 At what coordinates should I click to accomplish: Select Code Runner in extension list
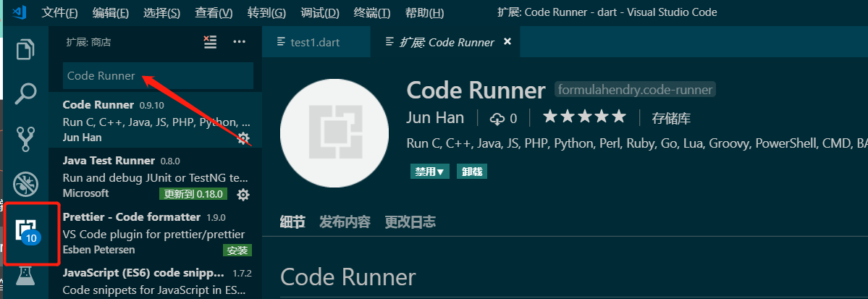(x=156, y=120)
